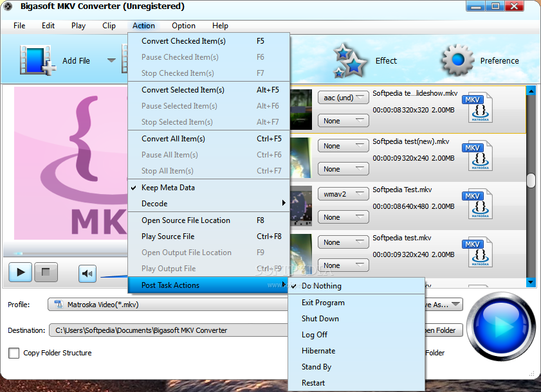The width and height of the screenshot is (541, 392).
Task: Choose Play Source File
Action: [208, 236]
